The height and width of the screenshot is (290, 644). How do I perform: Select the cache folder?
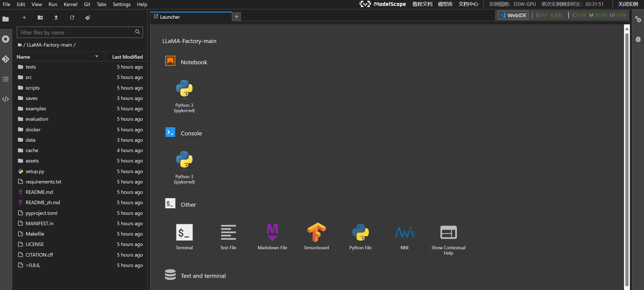[80, 150]
